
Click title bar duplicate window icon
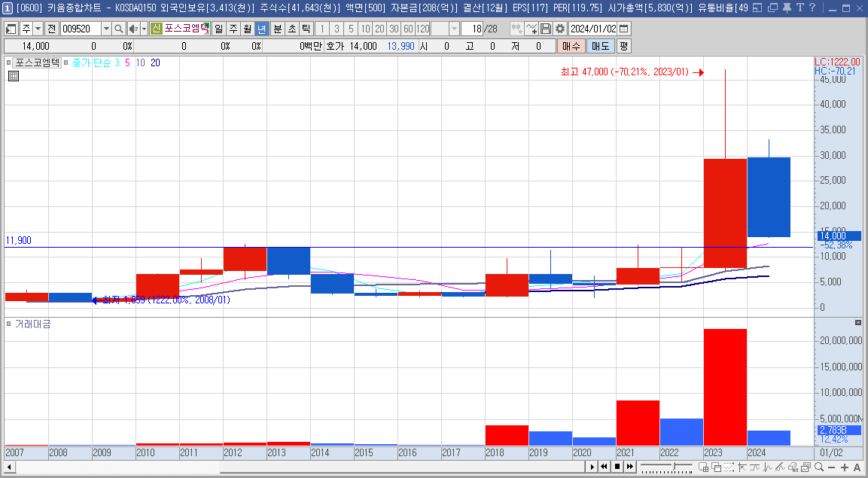[x=773, y=8]
